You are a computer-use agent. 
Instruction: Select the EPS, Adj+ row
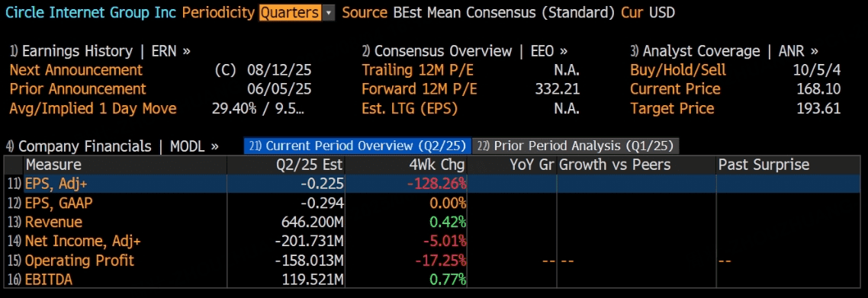(434, 184)
